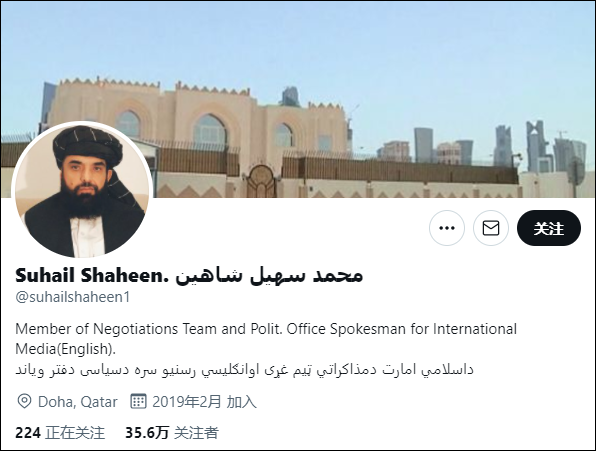Open the 35.6万 关注者 followers list
The height and width of the screenshot is (451, 596).
[x=172, y=432]
